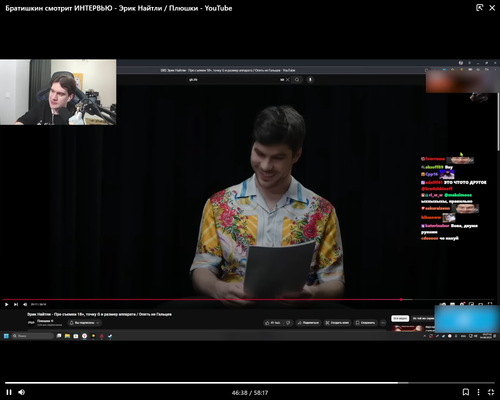Click the Поделиться share button
This screenshot has height=400, width=500.
308,323
